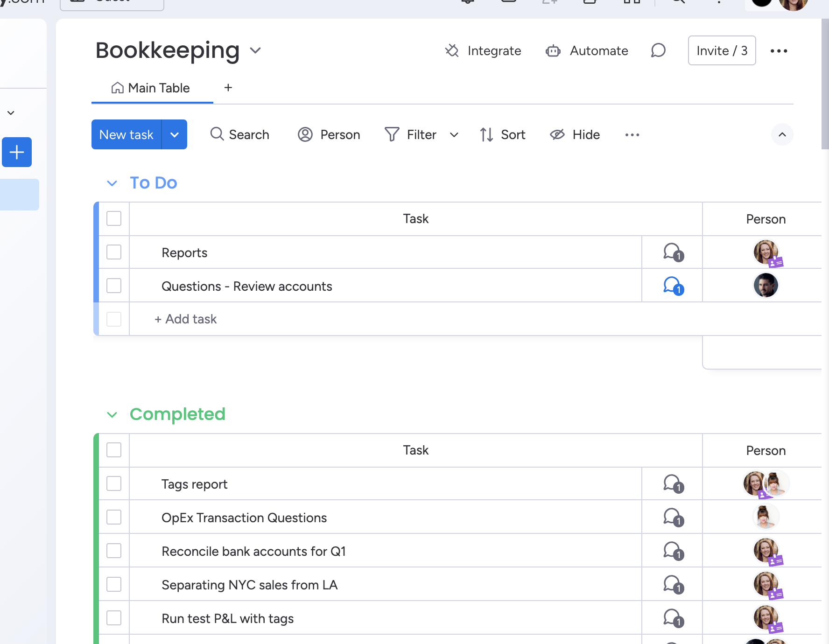829x644 pixels.
Task: Click the vertical scrollbar thumb
Action: pos(825,84)
